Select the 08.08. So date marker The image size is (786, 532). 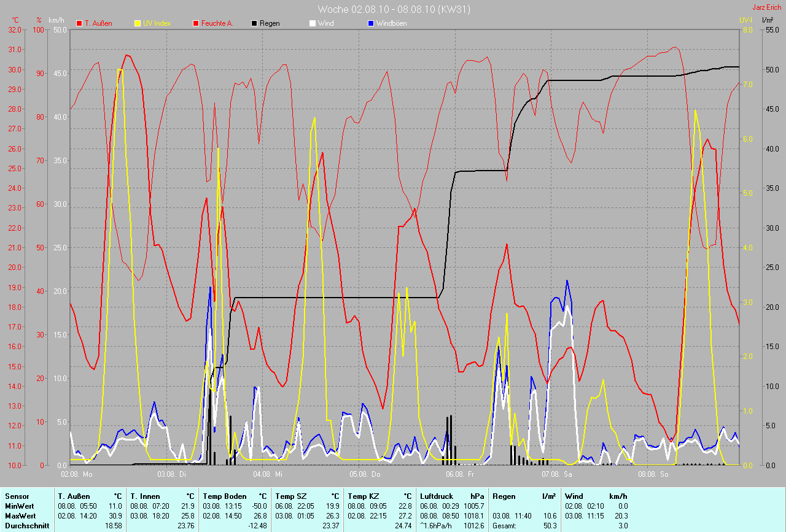653,474
